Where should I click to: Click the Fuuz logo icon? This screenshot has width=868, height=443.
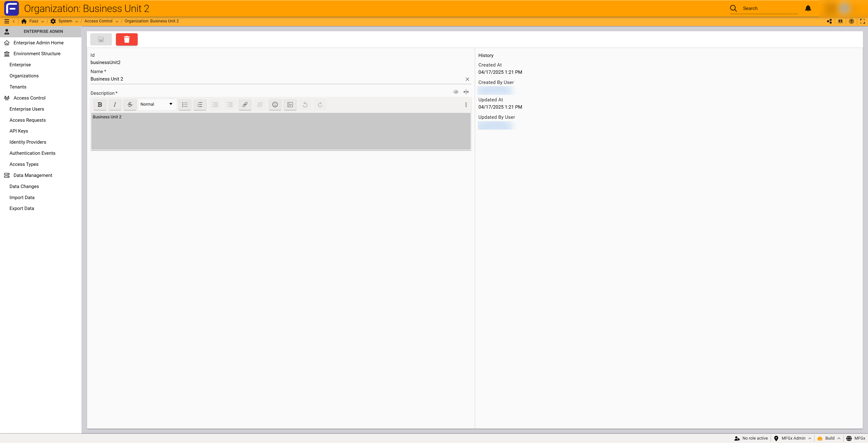point(12,8)
